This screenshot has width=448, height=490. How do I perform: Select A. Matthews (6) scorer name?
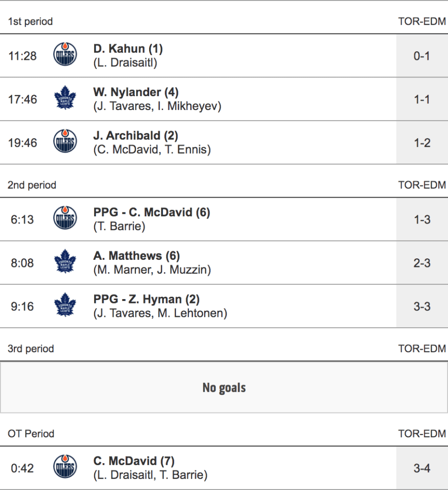click(136, 256)
